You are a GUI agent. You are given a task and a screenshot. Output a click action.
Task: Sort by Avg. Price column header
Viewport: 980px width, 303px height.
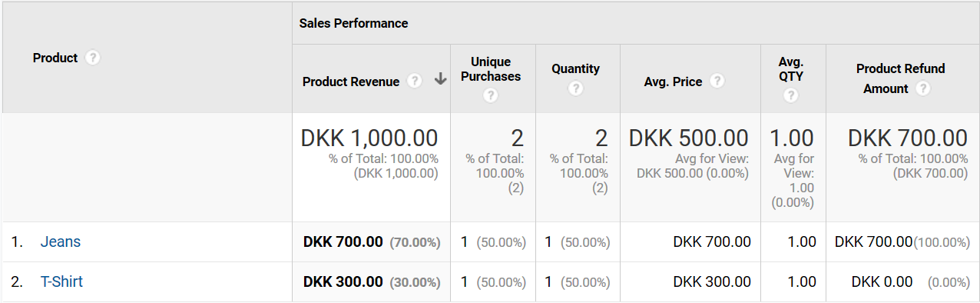pyautogui.click(x=673, y=82)
